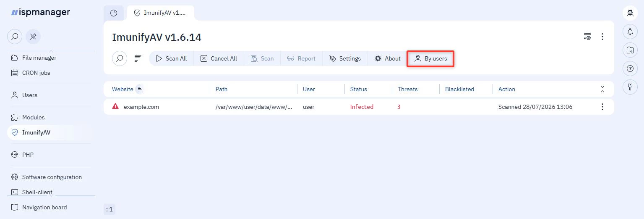Select the example.com row
The height and width of the screenshot is (219, 644).
coord(359,107)
